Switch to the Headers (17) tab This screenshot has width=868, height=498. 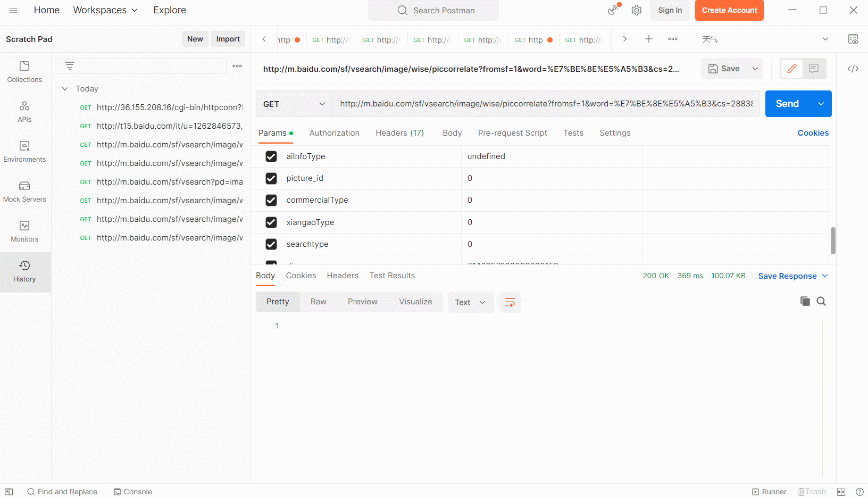click(400, 133)
